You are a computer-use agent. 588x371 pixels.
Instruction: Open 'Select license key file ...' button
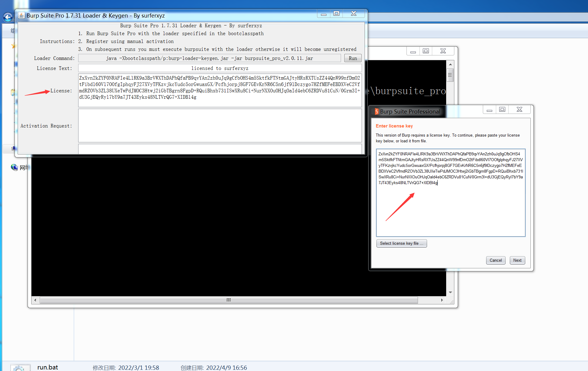(x=402, y=243)
